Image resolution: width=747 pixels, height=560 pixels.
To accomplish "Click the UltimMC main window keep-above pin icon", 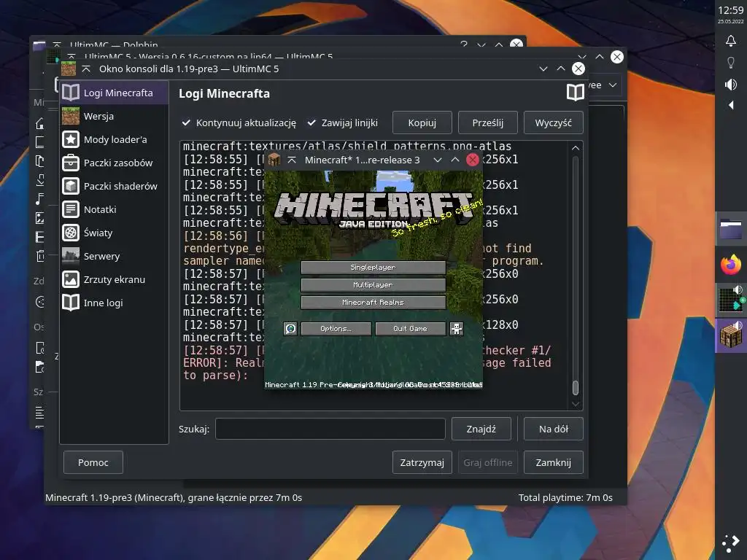I will click(71, 56).
